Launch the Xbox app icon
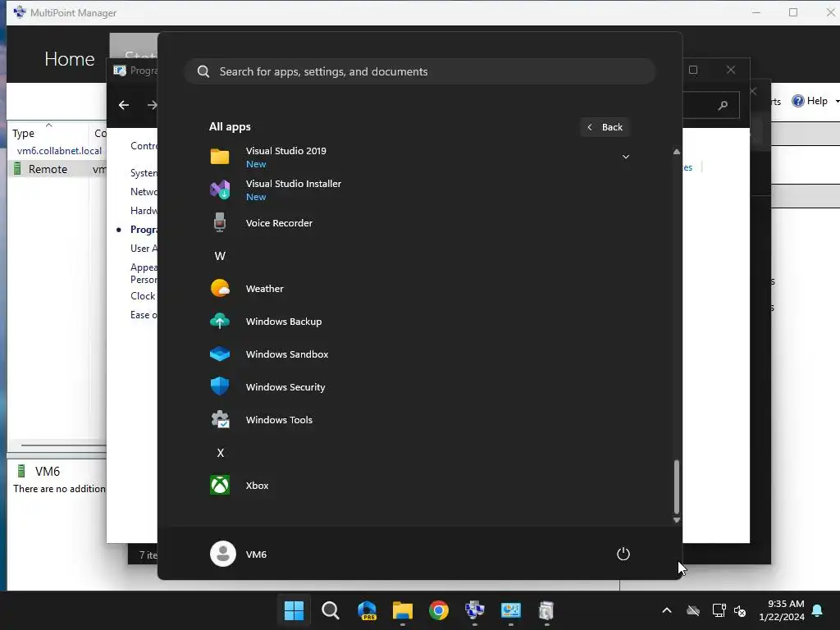The image size is (840, 630). [x=220, y=486]
